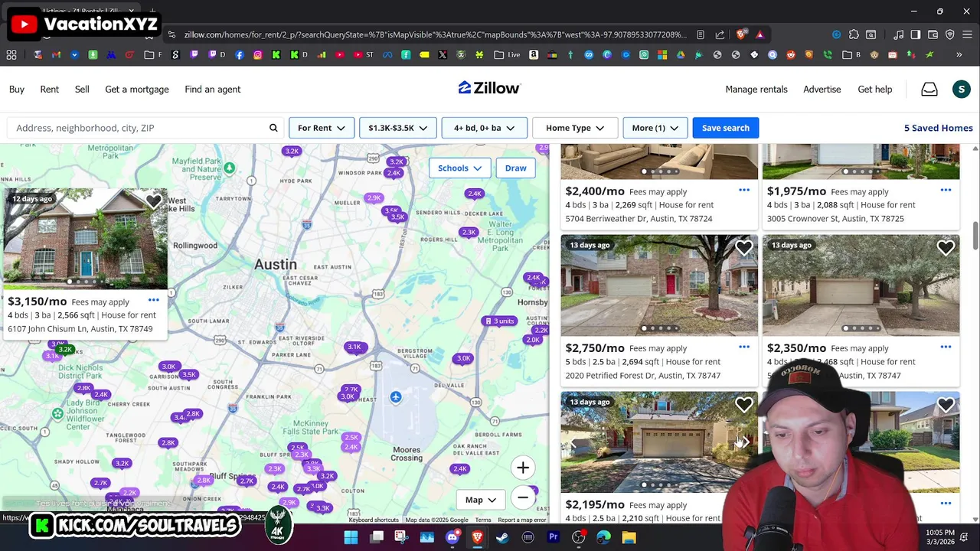980x551 pixels.
Task: Open Steam from the taskbar
Action: [x=502, y=537]
